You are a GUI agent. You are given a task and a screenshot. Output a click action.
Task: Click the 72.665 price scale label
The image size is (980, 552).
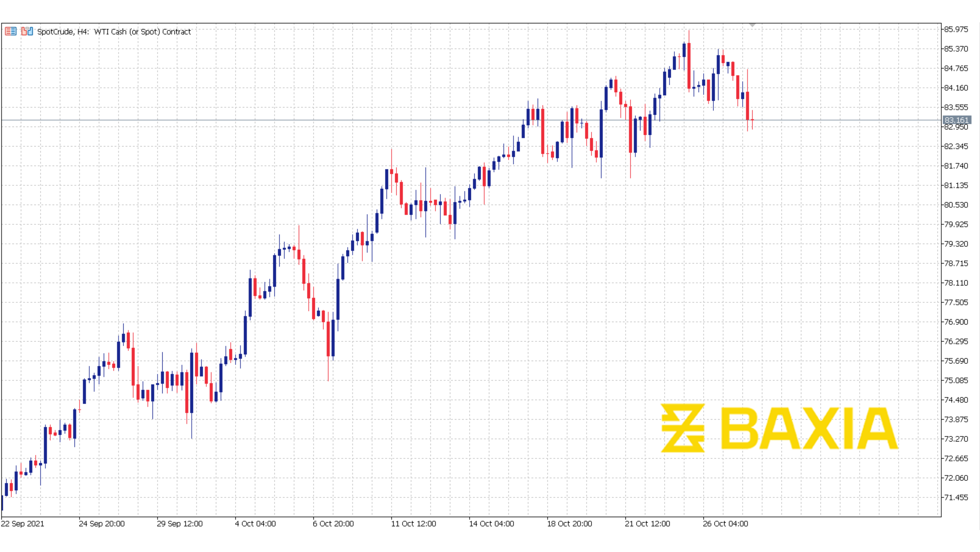click(x=956, y=458)
